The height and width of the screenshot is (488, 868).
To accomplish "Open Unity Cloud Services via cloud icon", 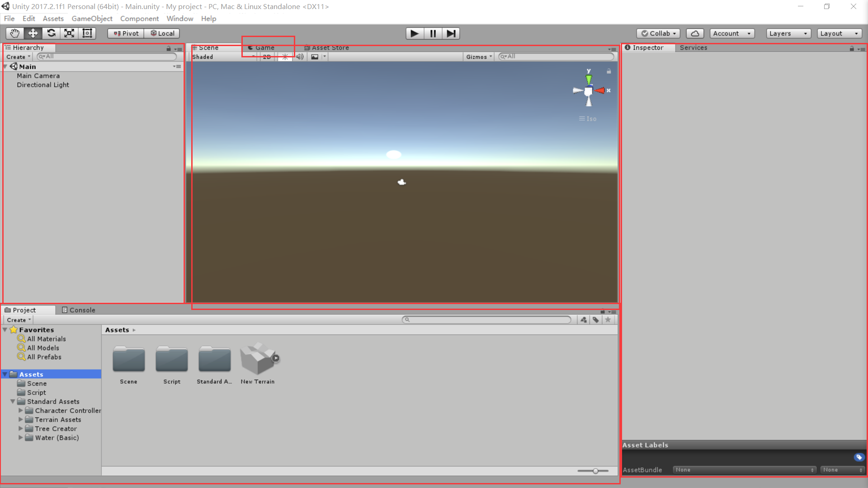I will point(695,33).
